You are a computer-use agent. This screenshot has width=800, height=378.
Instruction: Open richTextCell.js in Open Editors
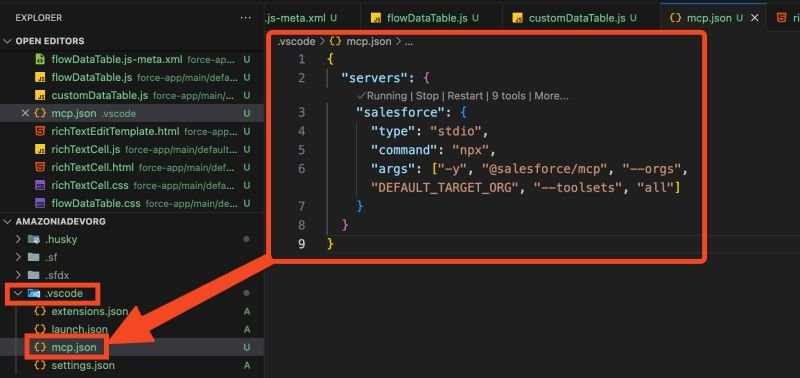click(x=132, y=149)
